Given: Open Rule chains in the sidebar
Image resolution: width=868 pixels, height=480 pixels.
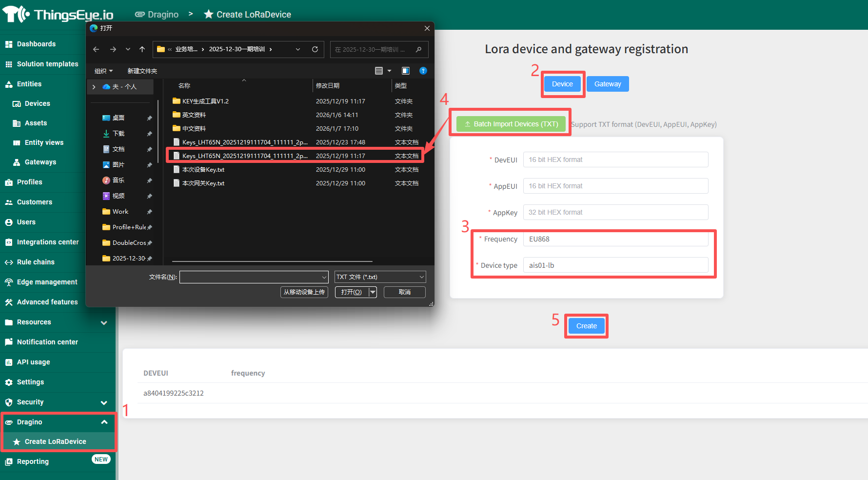Looking at the screenshot, I should pyautogui.click(x=36, y=262).
